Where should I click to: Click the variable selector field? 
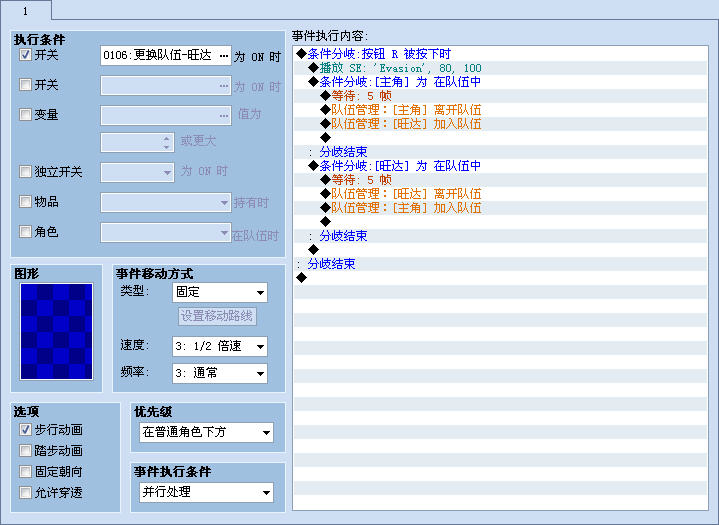pos(166,115)
